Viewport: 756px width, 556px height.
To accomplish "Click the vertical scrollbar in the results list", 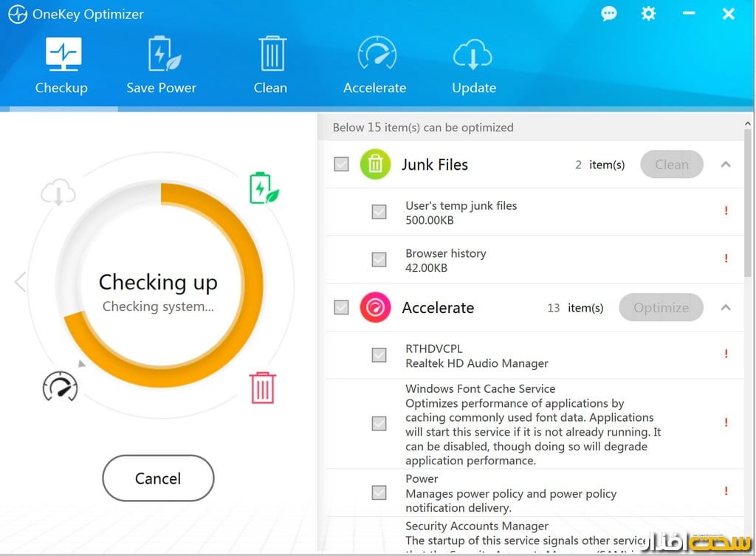I will click(x=749, y=207).
